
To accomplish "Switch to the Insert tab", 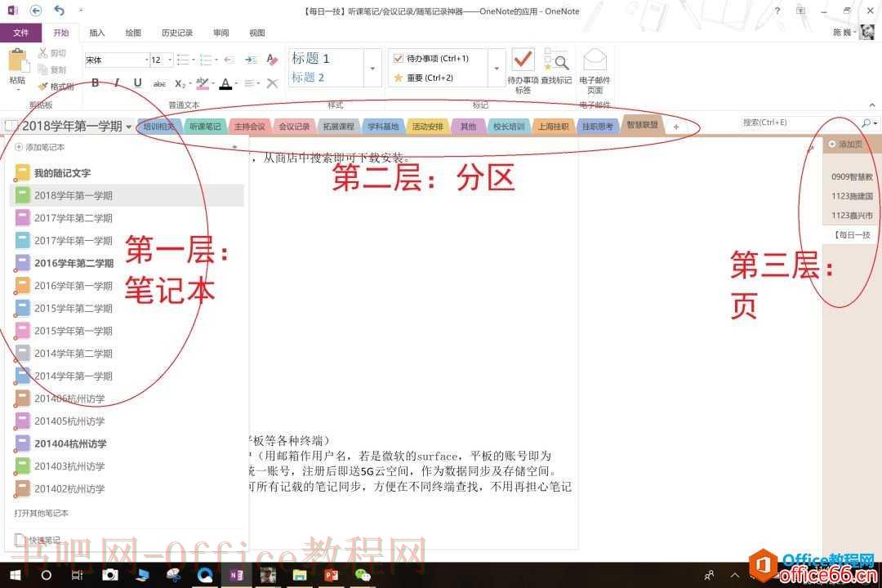I will point(96,33).
